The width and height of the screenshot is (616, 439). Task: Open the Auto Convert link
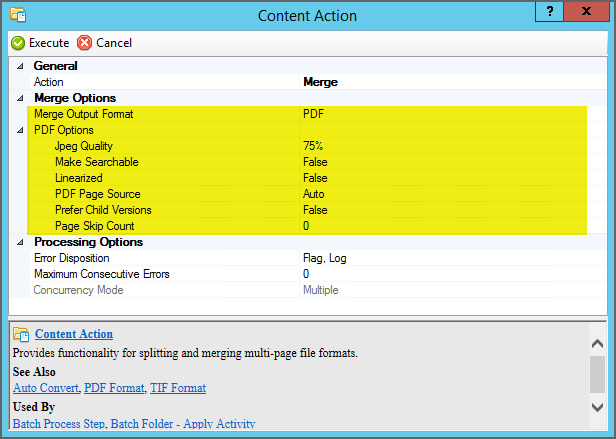tap(43, 388)
